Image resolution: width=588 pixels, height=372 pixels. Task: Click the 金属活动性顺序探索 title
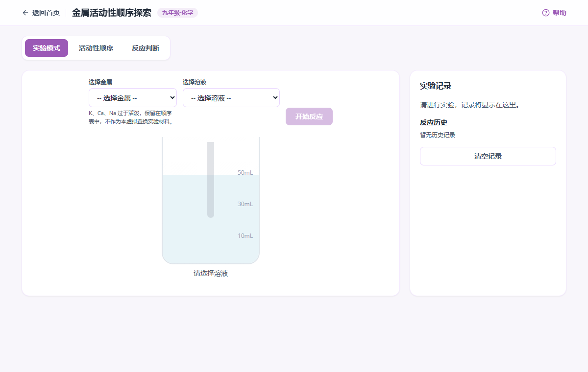tap(112, 13)
